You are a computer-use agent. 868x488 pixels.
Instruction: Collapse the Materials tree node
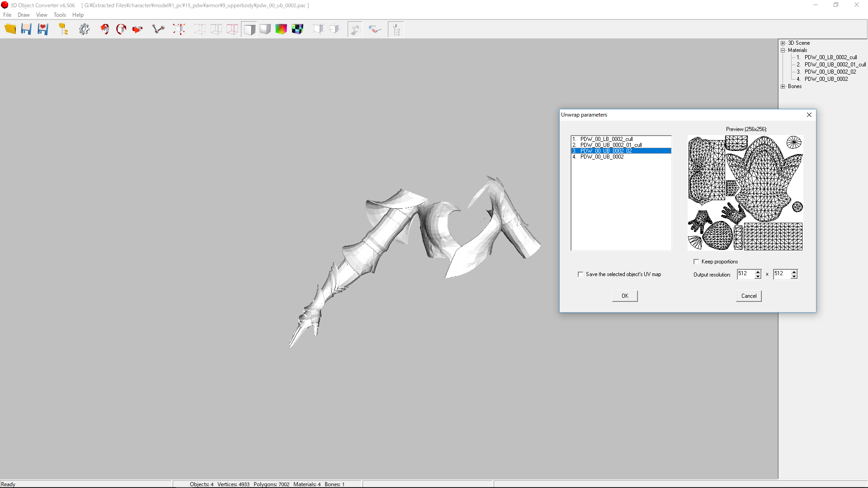tap(783, 50)
